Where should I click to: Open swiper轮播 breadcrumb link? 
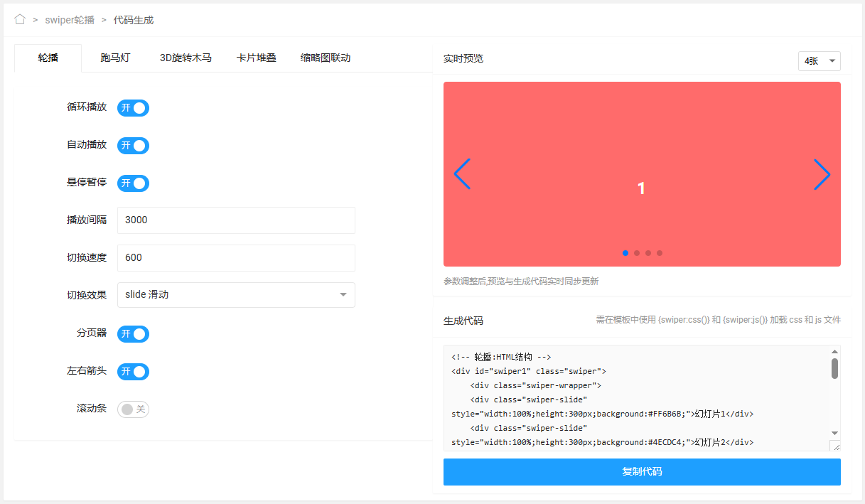[x=70, y=20]
